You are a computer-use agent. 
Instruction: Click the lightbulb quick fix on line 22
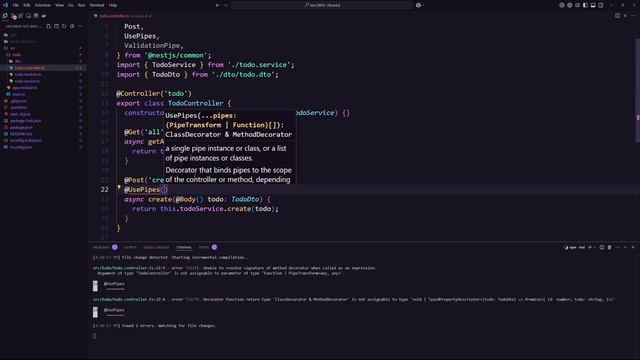pos(119,188)
